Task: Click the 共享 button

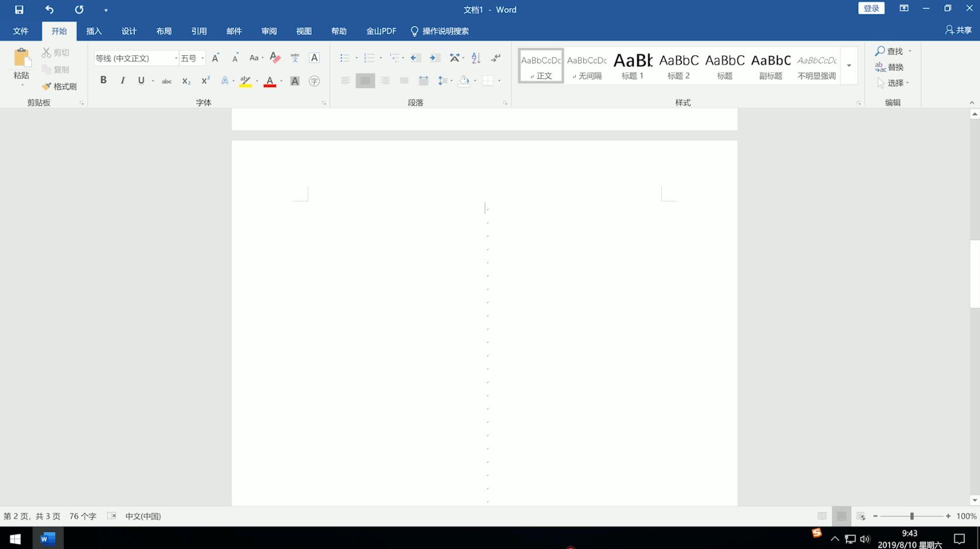Action: click(958, 30)
